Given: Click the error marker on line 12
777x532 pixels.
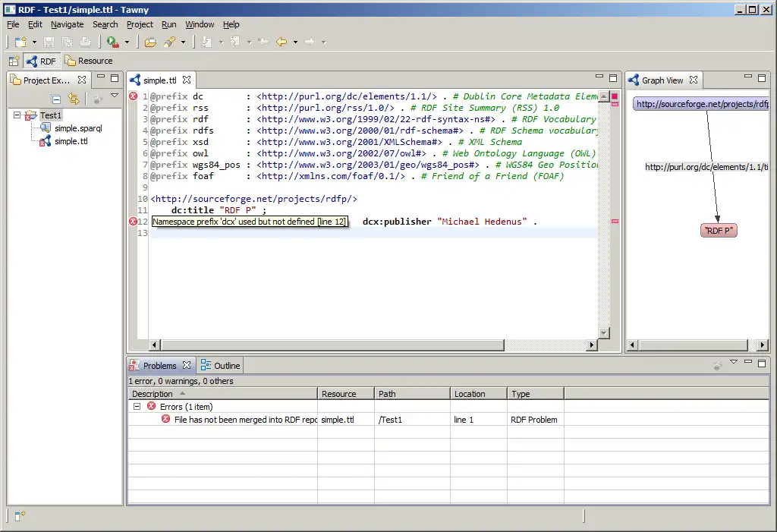Looking at the screenshot, I should [134, 222].
